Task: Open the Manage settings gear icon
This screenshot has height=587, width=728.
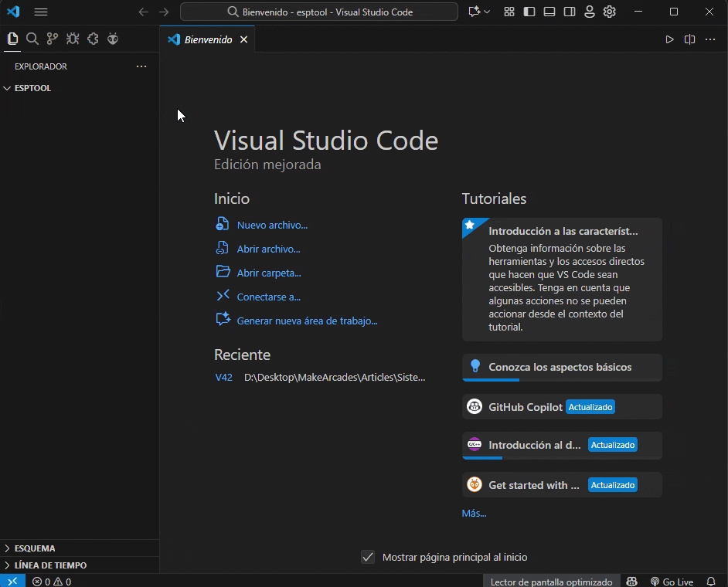Action: 610,12
